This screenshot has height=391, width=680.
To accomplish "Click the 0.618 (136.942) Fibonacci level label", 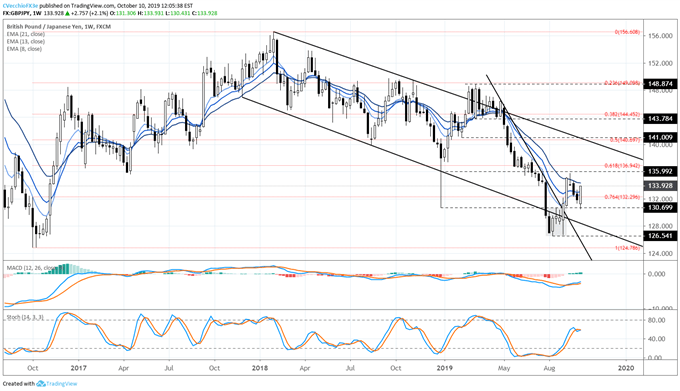I will click(622, 166).
